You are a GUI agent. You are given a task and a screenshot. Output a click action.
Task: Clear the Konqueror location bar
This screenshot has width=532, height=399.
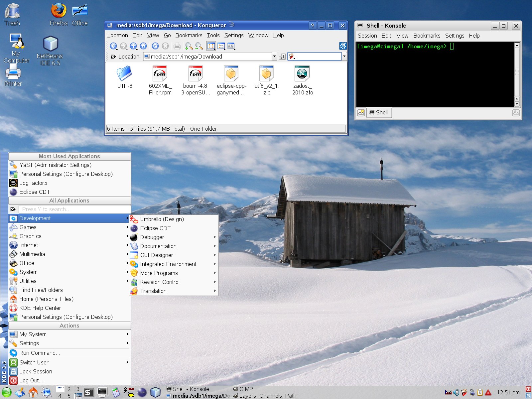coord(113,57)
